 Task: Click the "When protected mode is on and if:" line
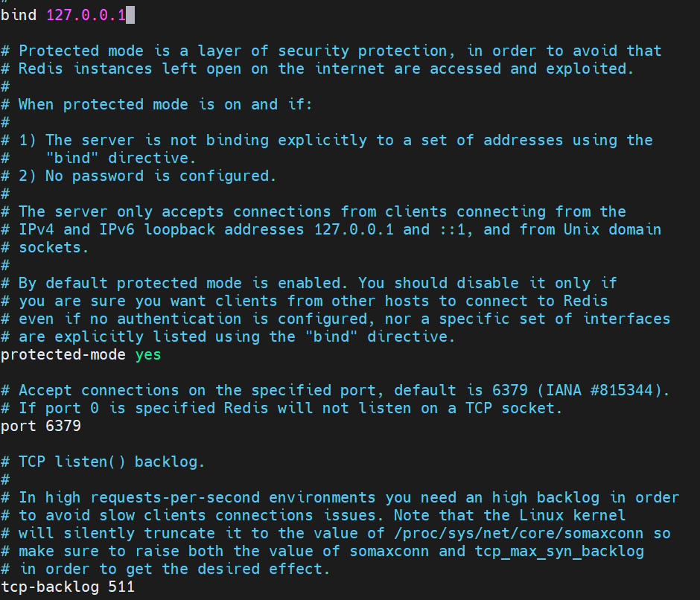tap(165, 104)
